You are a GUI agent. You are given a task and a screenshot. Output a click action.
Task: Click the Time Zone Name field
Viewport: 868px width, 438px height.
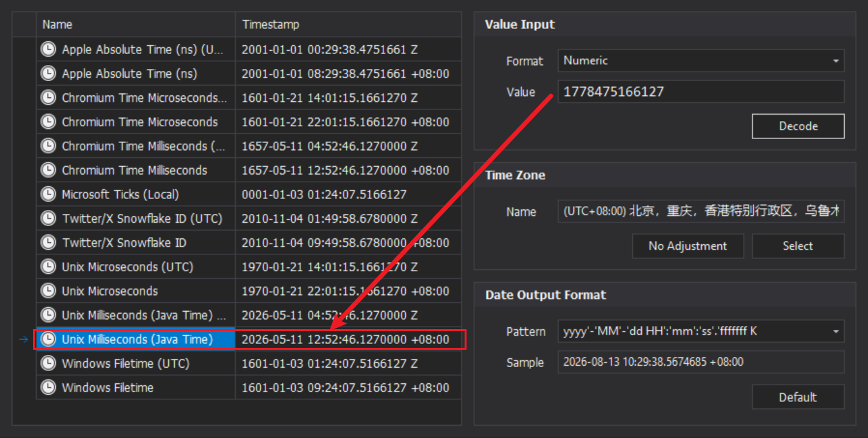[701, 211]
